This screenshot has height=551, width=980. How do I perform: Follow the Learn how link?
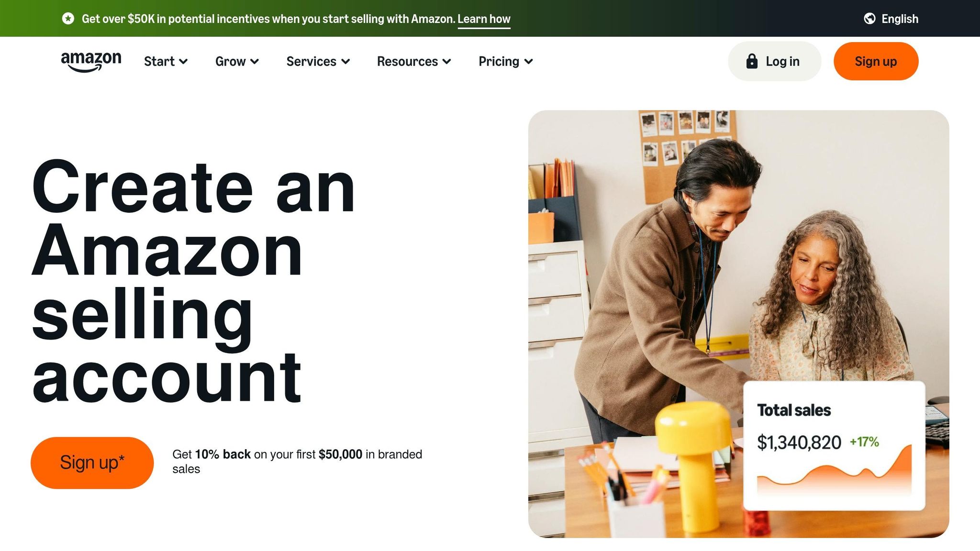point(484,19)
